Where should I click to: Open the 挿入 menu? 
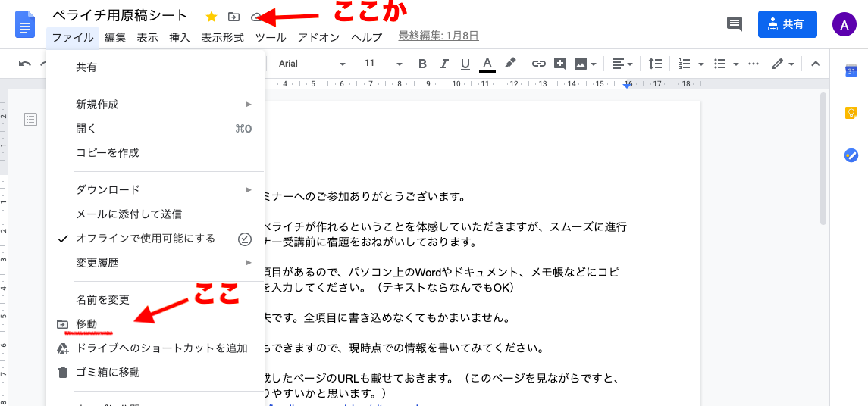(180, 38)
